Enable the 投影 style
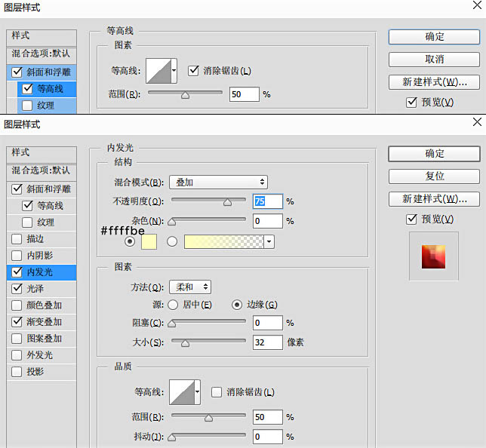This screenshot has height=448, width=486. [17, 372]
